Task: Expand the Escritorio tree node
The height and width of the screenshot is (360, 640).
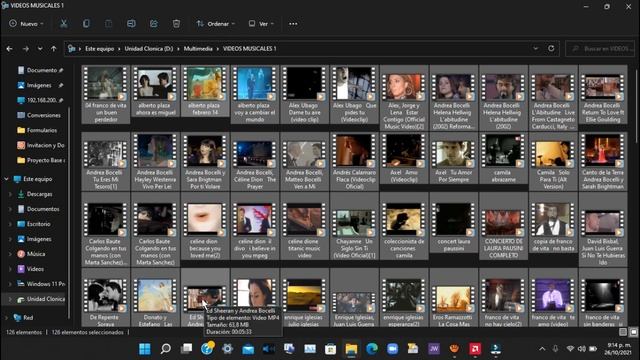Action: (11, 224)
